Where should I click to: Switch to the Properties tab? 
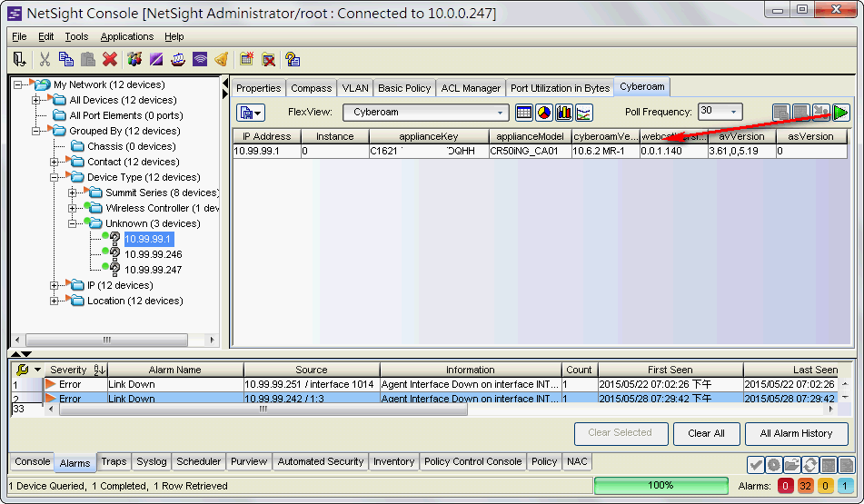tap(258, 88)
